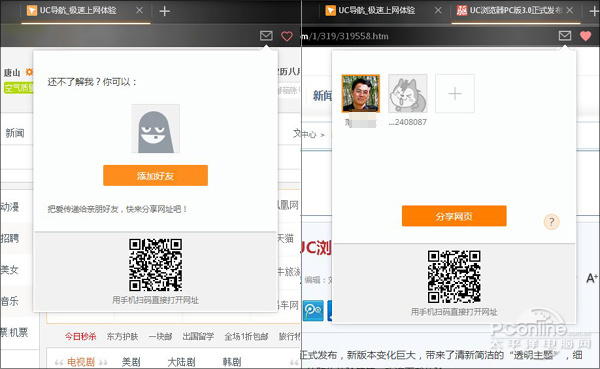600x369 pixels.
Task: Click the filled heart favorite icon in the right browser
Action: (585, 36)
